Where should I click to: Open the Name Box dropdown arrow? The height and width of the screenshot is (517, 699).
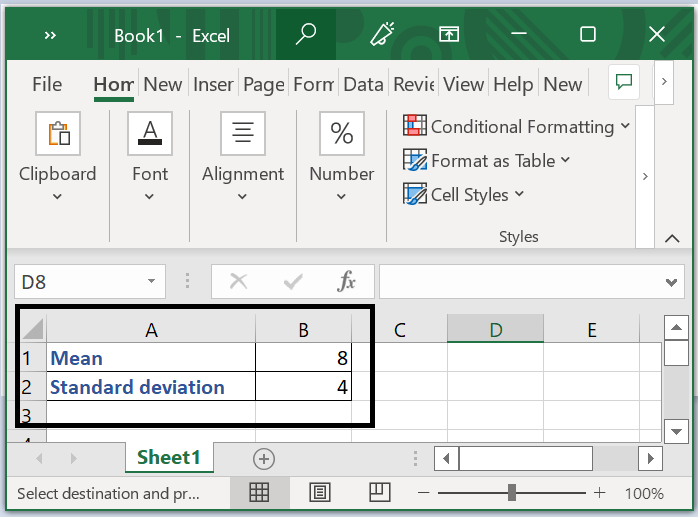[x=152, y=282]
